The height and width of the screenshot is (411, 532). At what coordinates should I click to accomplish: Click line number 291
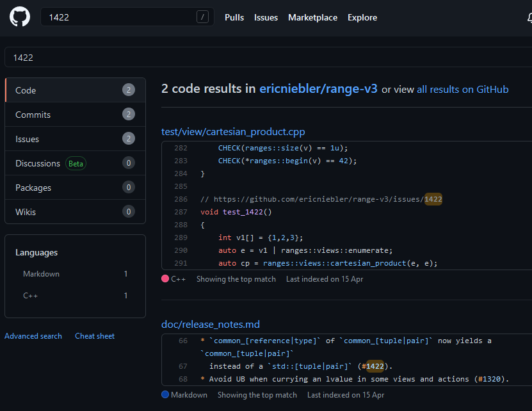point(181,263)
